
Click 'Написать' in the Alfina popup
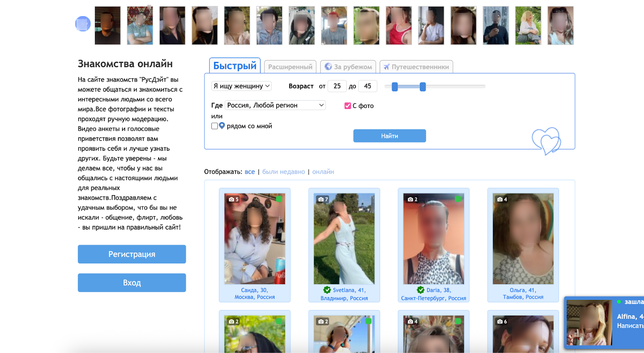point(630,326)
